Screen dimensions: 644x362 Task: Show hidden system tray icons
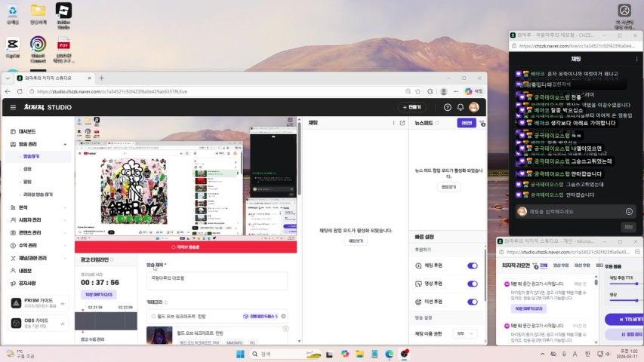click(542, 354)
